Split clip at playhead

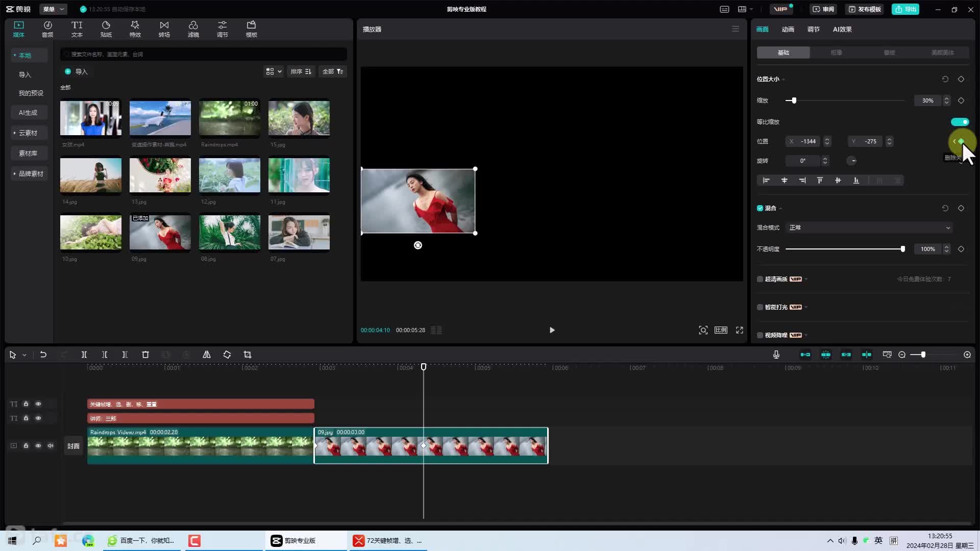[x=84, y=355]
